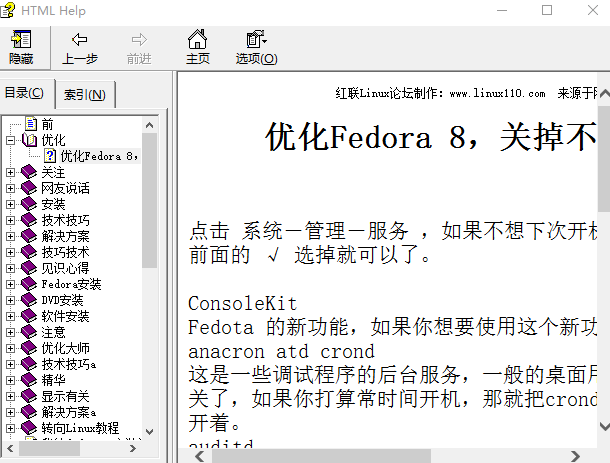Select the 网友说话 topic in the tree
610x463 pixels.
pos(66,188)
